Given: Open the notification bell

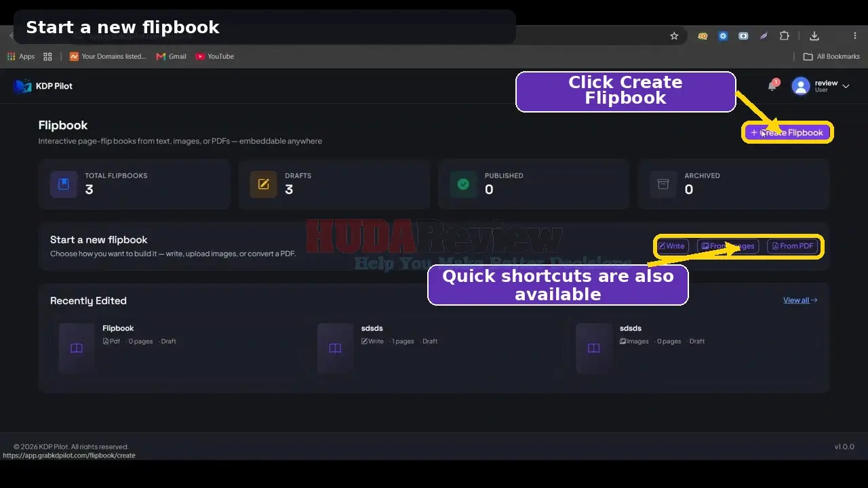Looking at the screenshot, I should click(x=772, y=85).
